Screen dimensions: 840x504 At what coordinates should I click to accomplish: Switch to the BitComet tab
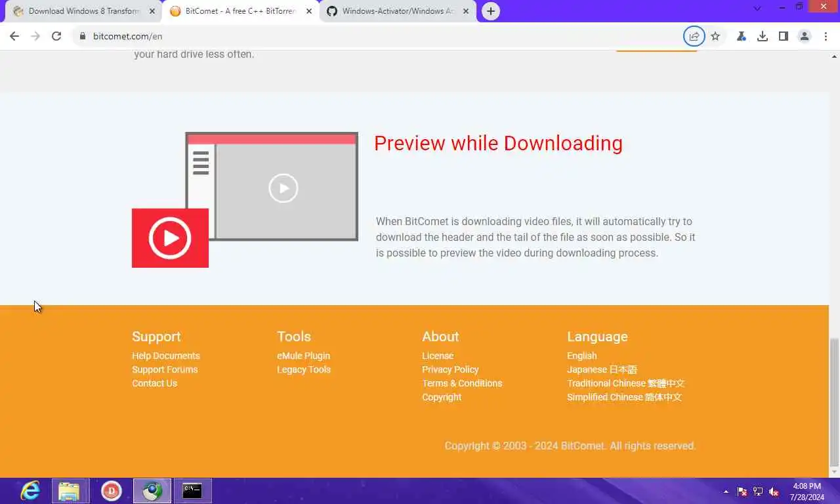click(240, 11)
